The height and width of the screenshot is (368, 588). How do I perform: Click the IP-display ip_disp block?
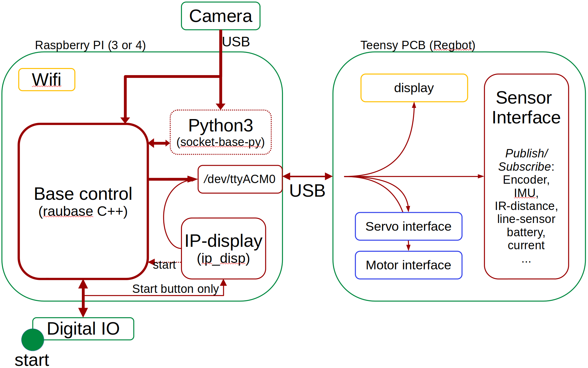tap(223, 248)
